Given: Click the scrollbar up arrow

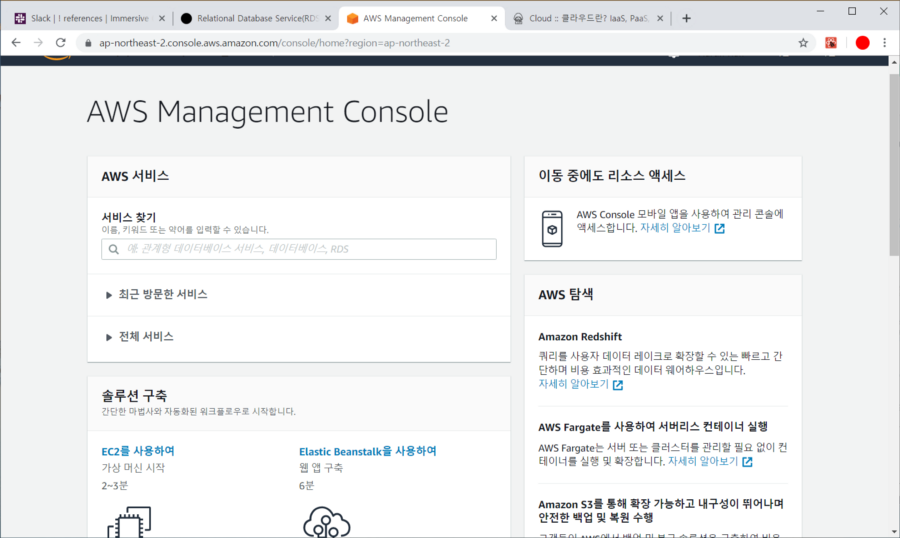Looking at the screenshot, I should 894,61.
